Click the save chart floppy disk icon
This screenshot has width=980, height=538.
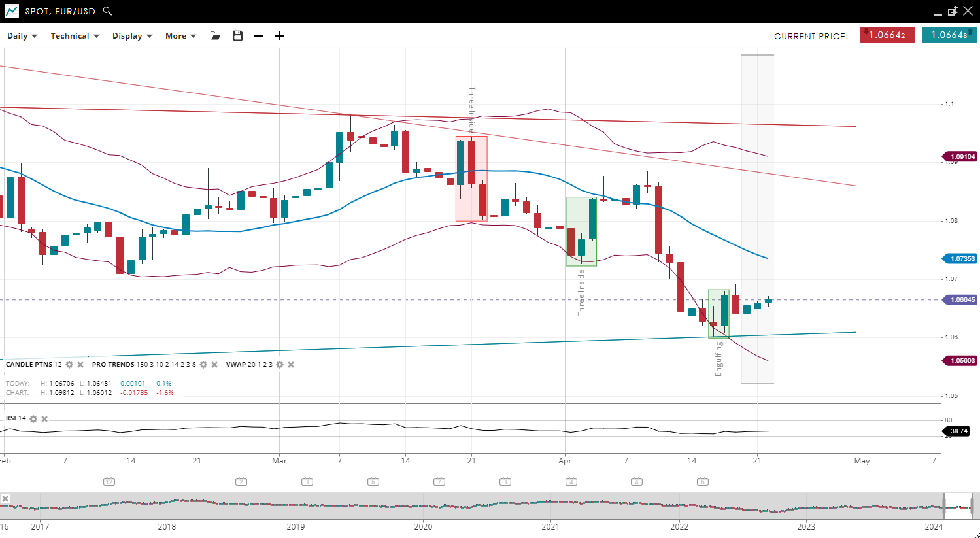(x=238, y=36)
